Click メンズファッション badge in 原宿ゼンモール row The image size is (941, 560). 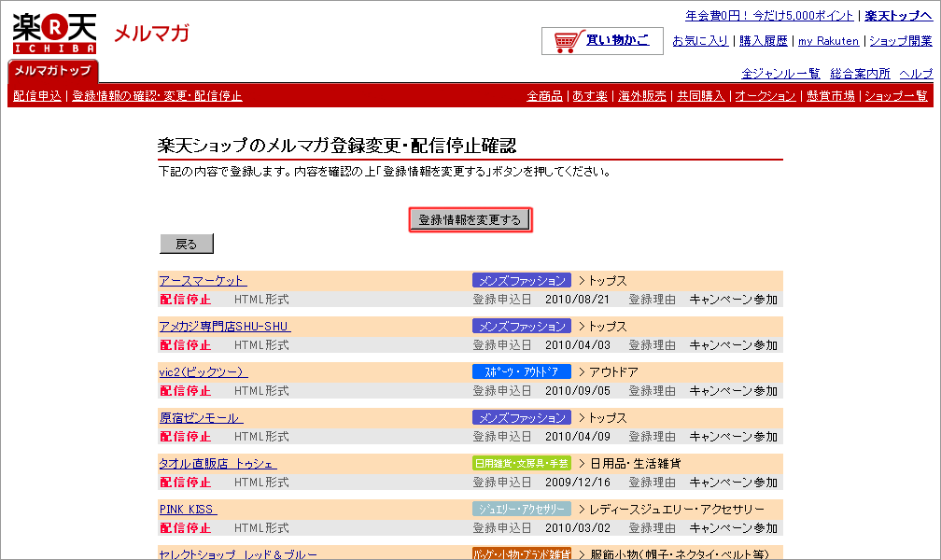click(522, 418)
